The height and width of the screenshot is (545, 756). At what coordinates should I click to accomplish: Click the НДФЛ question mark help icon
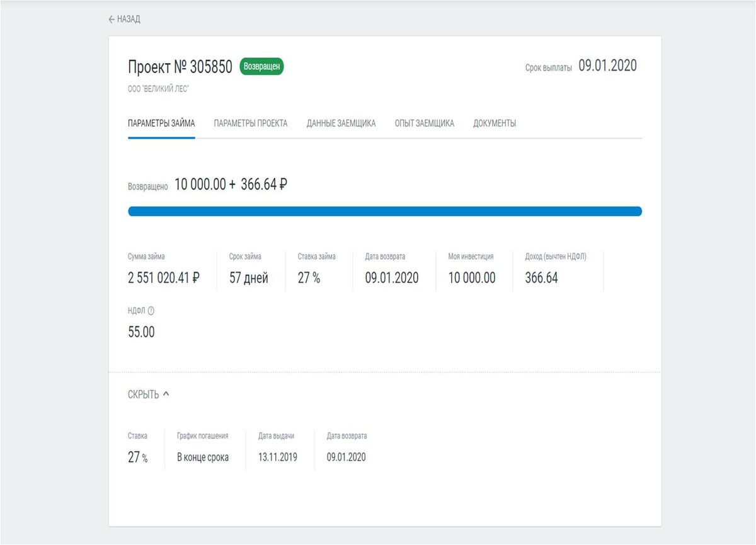151,311
